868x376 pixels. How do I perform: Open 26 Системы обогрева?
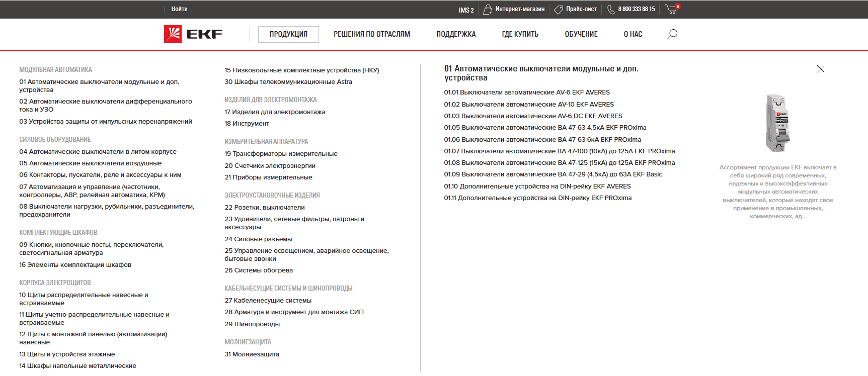tap(259, 270)
